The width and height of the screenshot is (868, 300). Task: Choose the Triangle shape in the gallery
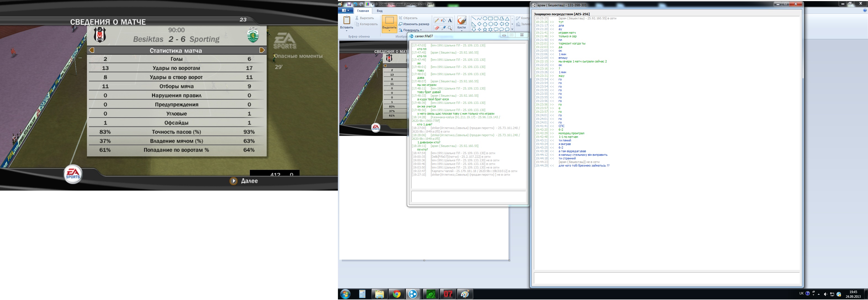[507, 19]
